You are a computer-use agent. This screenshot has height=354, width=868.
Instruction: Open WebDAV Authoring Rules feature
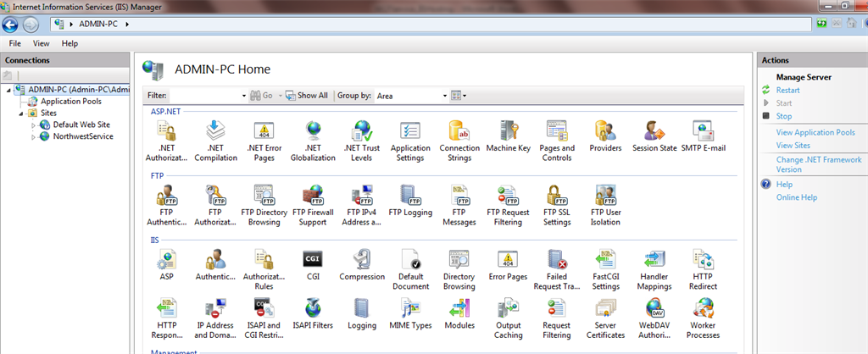click(654, 318)
